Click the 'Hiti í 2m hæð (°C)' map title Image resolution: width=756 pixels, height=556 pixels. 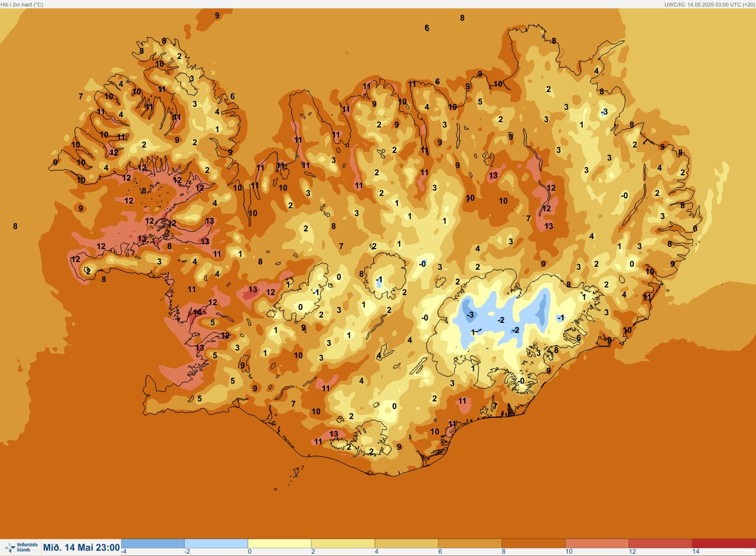tap(22, 4)
